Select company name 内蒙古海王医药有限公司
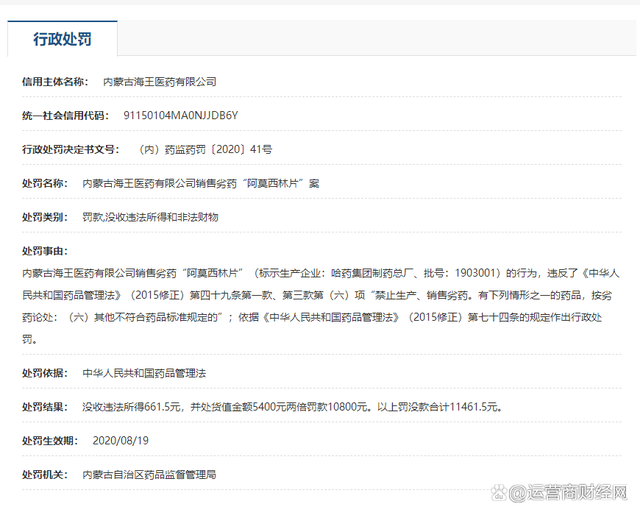The width and height of the screenshot is (640, 515). (160, 82)
